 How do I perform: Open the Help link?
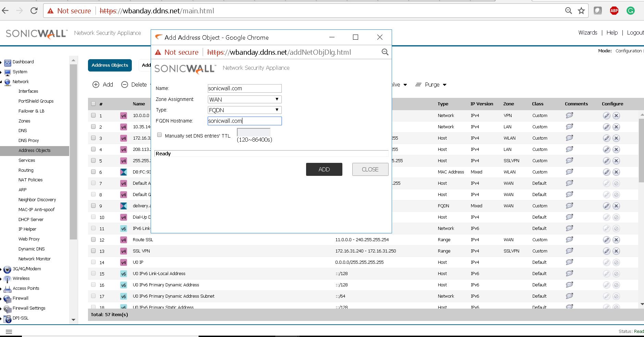[x=612, y=33]
